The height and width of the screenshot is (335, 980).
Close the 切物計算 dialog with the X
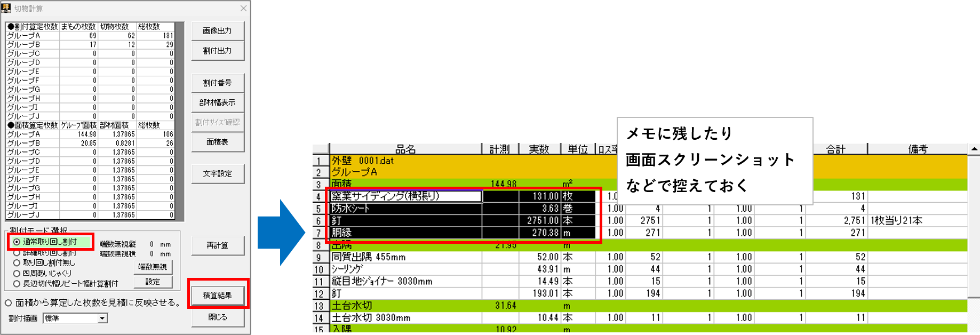[243, 8]
